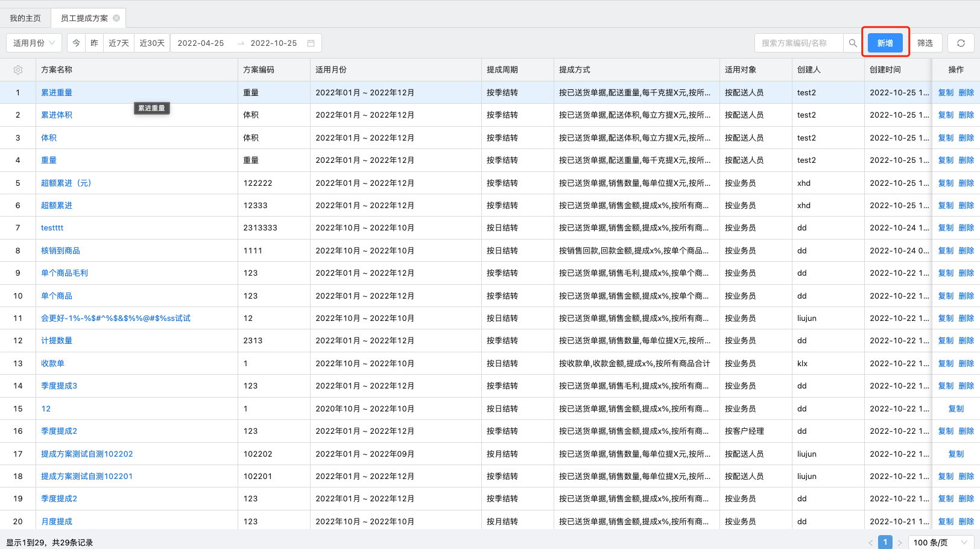This screenshot has height=549, width=980.
Task: Click the search magnifier icon
Action: coord(853,43)
